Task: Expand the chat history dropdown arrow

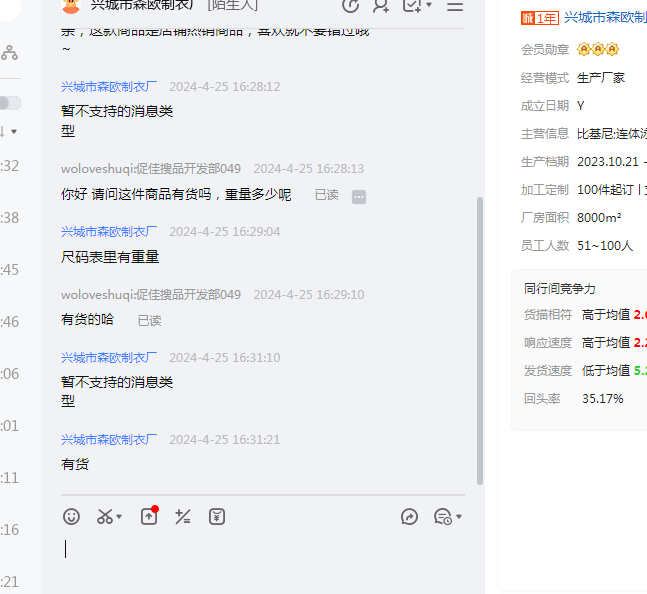Action: [x=458, y=517]
